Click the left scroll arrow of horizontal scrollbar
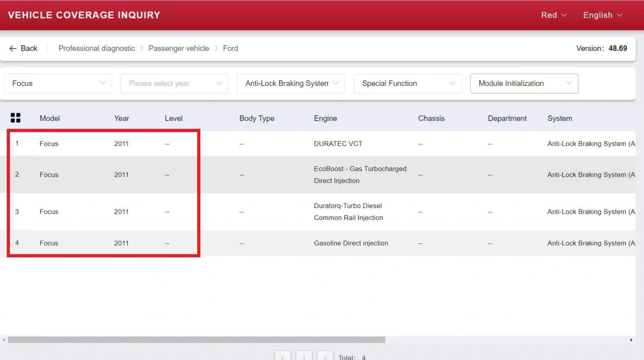Screen dimensions: 644x360 coord(4,340)
